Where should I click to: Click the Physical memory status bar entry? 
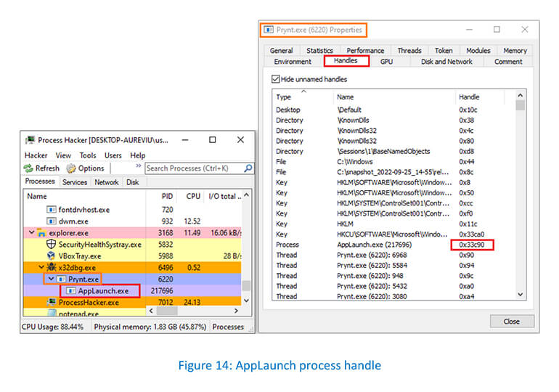click(x=150, y=327)
